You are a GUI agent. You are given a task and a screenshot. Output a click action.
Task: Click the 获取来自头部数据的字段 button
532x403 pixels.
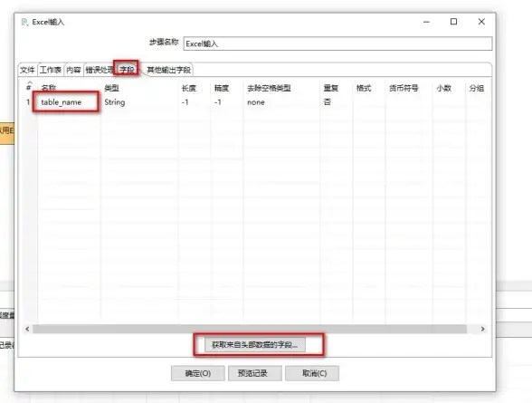pyautogui.click(x=254, y=345)
